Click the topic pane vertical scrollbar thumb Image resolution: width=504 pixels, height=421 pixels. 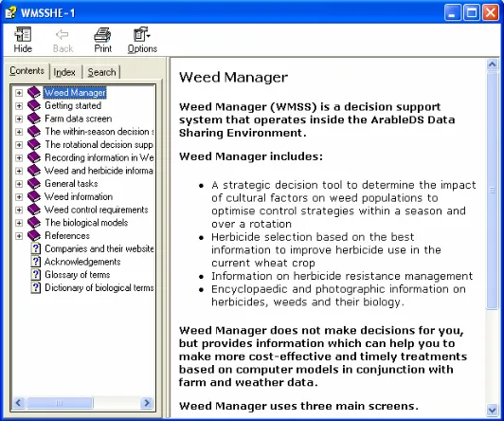(492, 190)
